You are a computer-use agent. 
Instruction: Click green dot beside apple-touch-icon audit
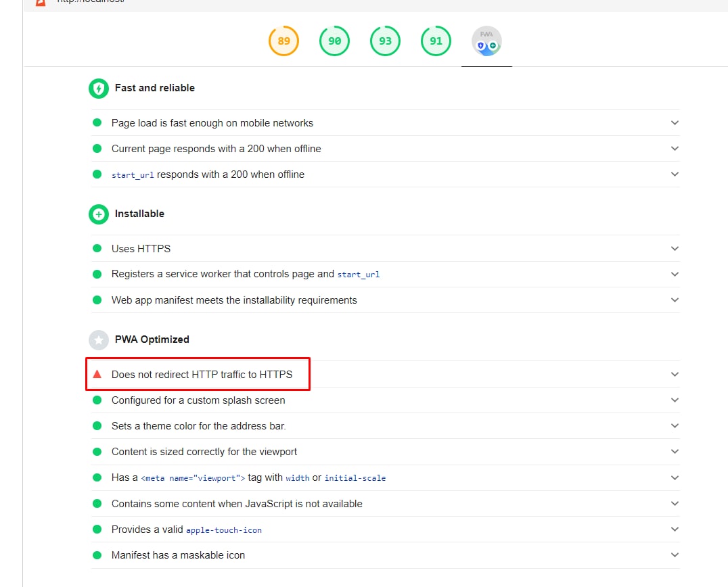tap(97, 529)
